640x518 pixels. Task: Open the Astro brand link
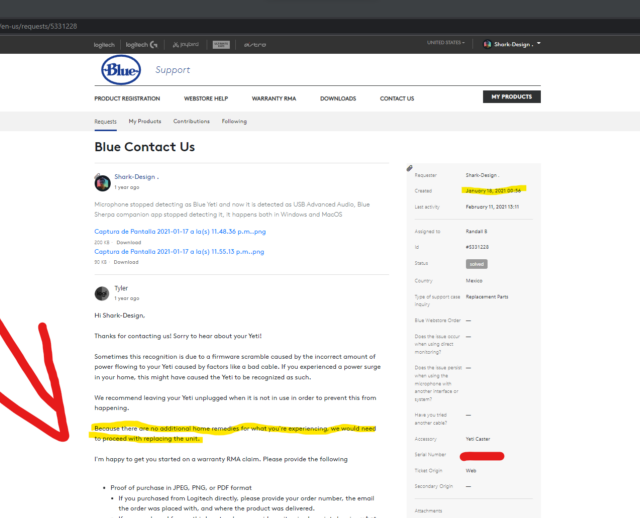[x=255, y=44]
